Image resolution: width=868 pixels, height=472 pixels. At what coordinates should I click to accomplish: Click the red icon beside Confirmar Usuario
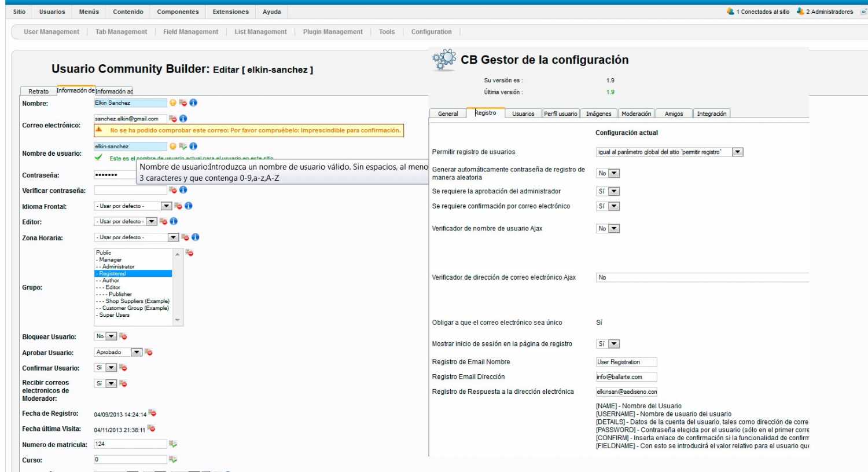(123, 367)
